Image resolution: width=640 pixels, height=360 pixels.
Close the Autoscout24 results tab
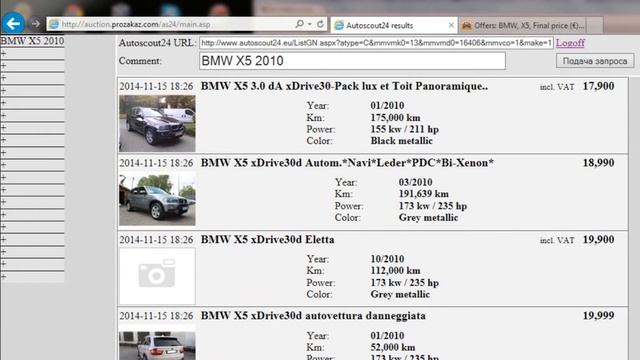click(451, 25)
